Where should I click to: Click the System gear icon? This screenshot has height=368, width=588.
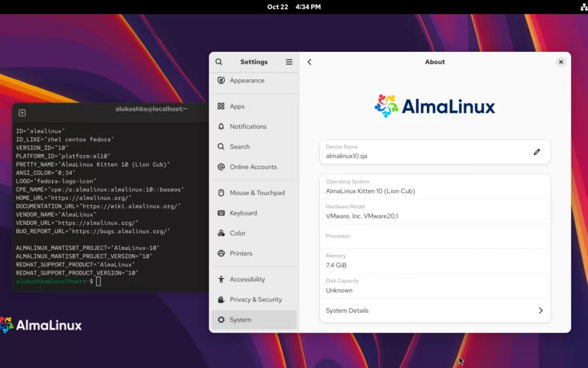pyautogui.click(x=221, y=320)
